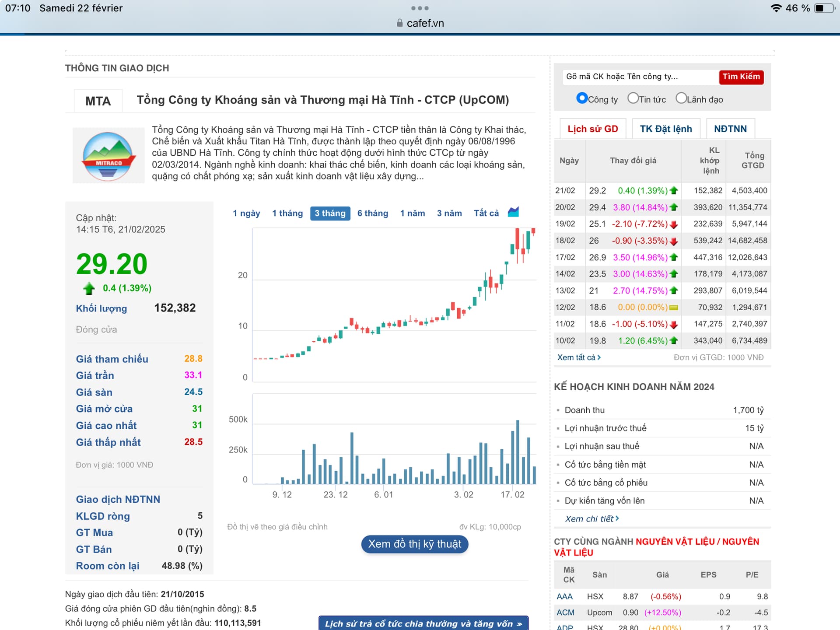Click green up arrow beside 0.4 (1.39%)
840x630 pixels.
(x=89, y=288)
